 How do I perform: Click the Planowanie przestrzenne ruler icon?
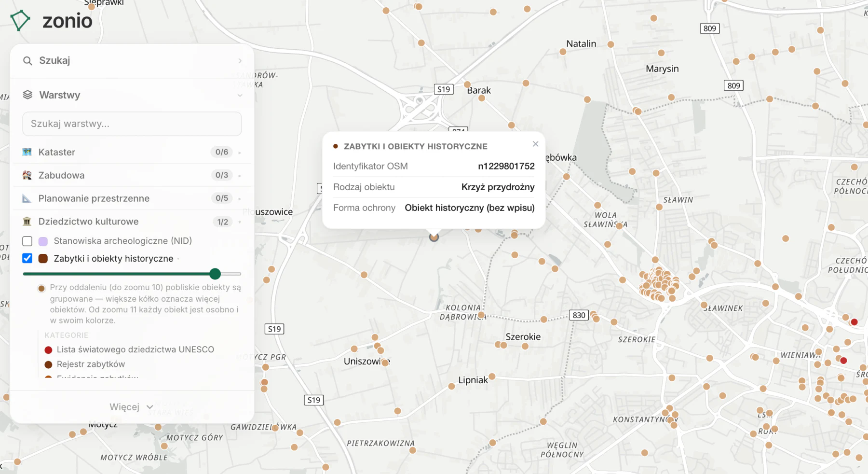coord(27,198)
